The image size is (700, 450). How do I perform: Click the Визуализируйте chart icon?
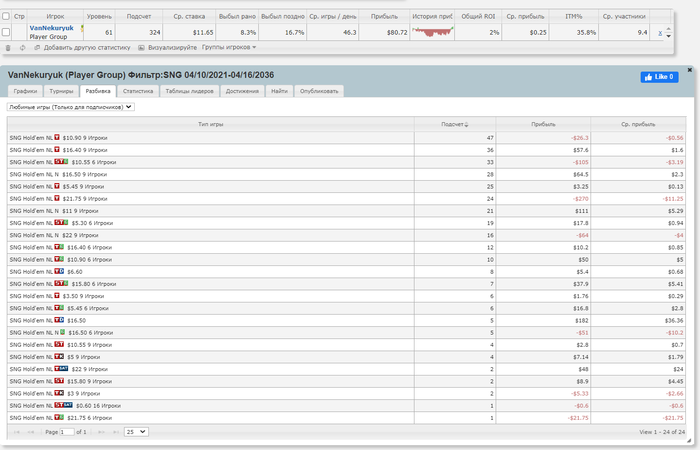click(x=141, y=48)
